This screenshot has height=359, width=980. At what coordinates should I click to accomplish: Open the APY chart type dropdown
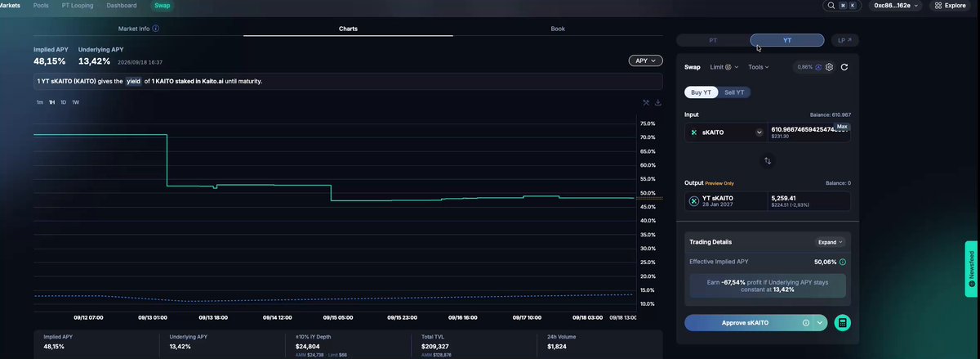point(645,61)
